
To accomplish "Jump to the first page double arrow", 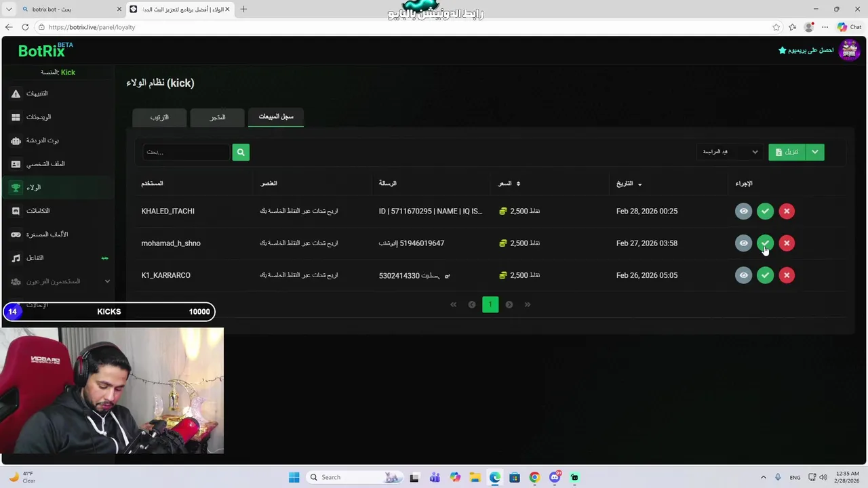I will 454,305.
